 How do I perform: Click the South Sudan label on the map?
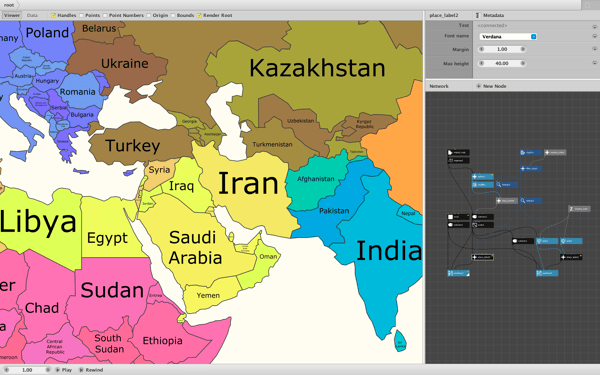[109, 343]
